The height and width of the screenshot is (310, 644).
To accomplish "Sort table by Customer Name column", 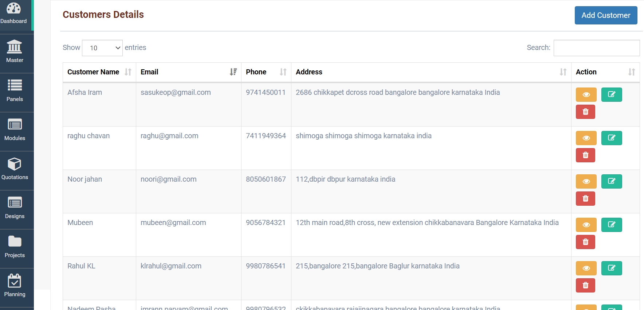I will tap(99, 72).
